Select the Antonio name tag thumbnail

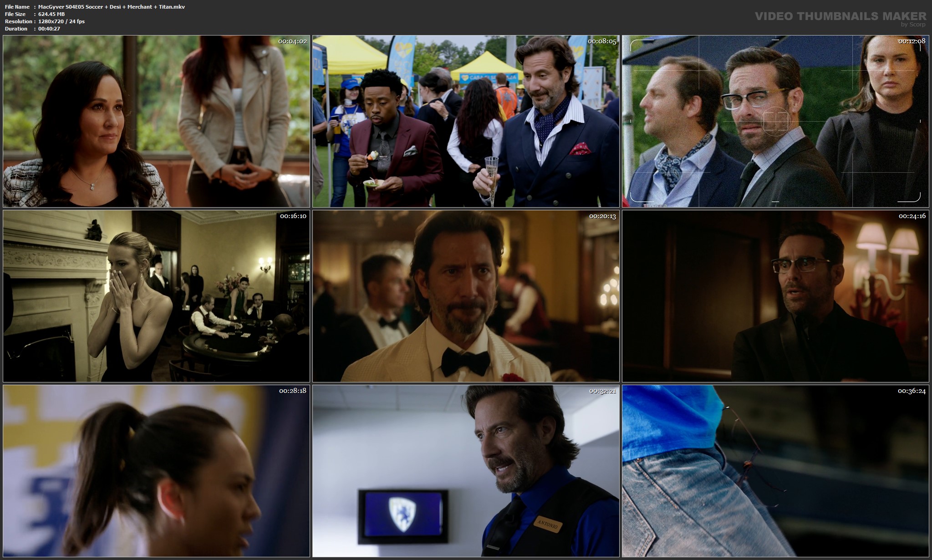pyautogui.click(x=466, y=471)
